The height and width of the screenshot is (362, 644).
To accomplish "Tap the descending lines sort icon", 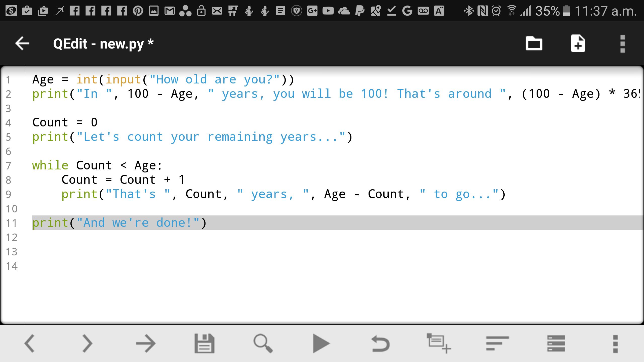I will tap(497, 343).
